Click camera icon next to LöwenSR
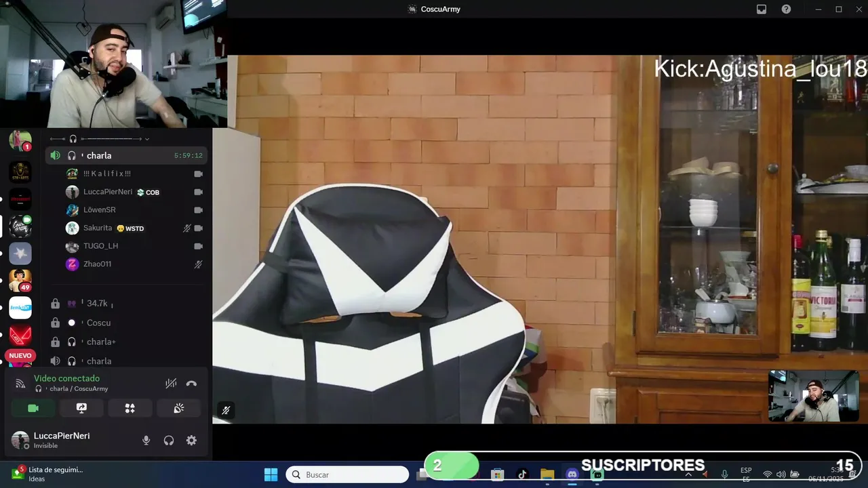This screenshot has width=868, height=488. tap(198, 210)
